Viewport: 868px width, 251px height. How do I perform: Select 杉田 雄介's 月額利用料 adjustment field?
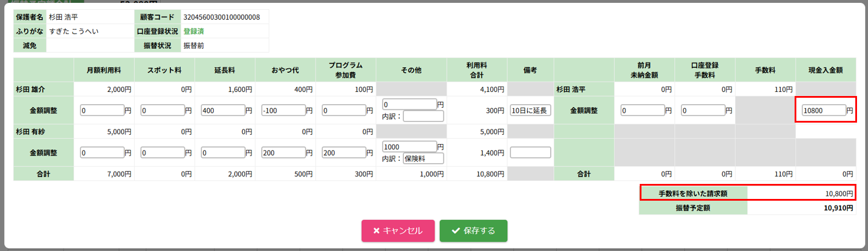click(x=102, y=110)
